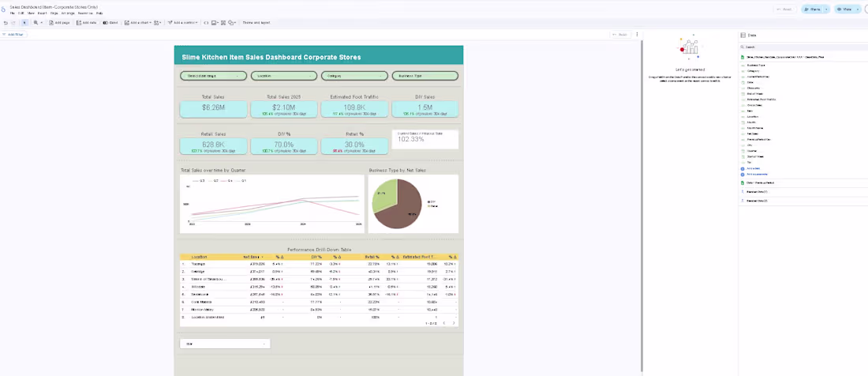Click the report title Sales Dashboard

click(54, 6)
